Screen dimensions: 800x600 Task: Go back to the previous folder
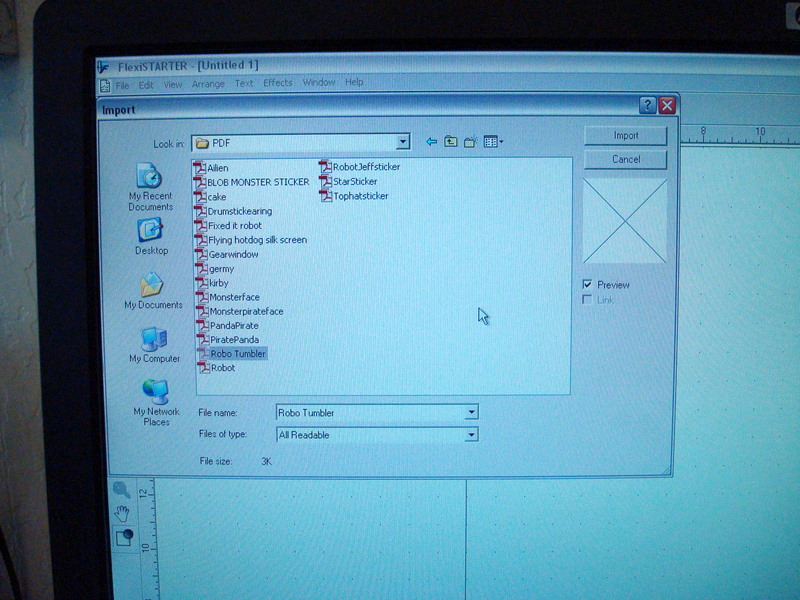pyautogui.click(x=432, y=141)
